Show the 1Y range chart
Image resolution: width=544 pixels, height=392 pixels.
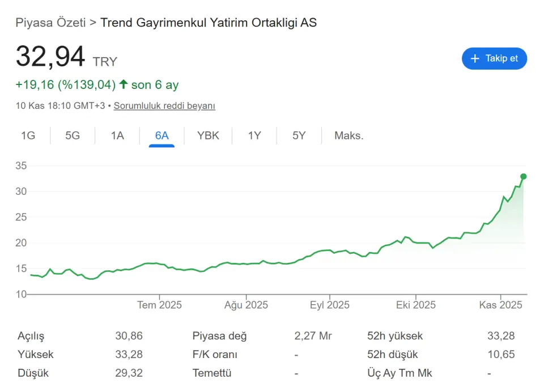coord(254,136)
